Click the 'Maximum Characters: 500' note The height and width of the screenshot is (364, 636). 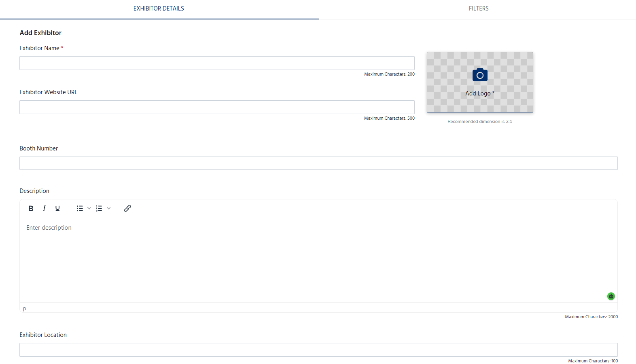pyautogui.click(x=389, y=119)
